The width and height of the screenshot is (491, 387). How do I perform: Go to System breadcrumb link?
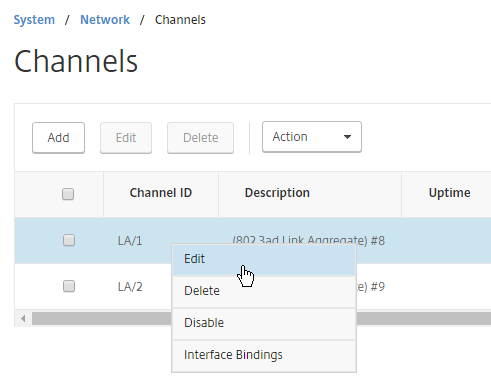pyautogui.click(x=34, y=20)
